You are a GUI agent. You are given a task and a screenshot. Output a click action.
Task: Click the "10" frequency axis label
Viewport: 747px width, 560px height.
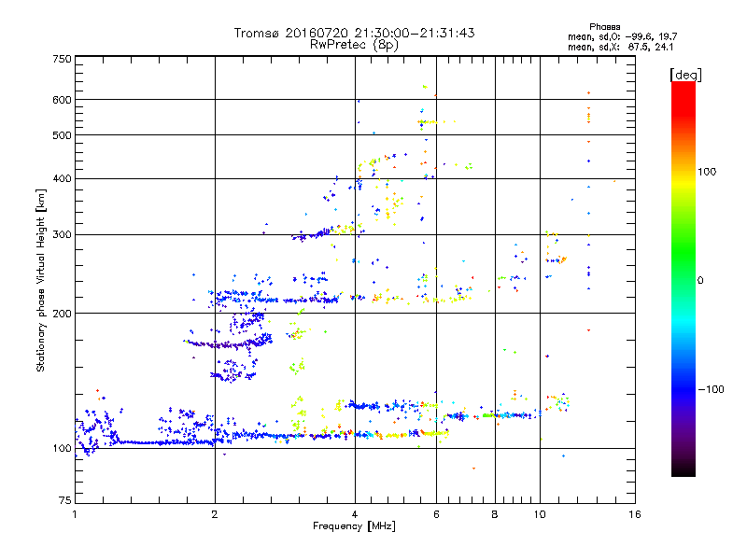tap(540, 514)
